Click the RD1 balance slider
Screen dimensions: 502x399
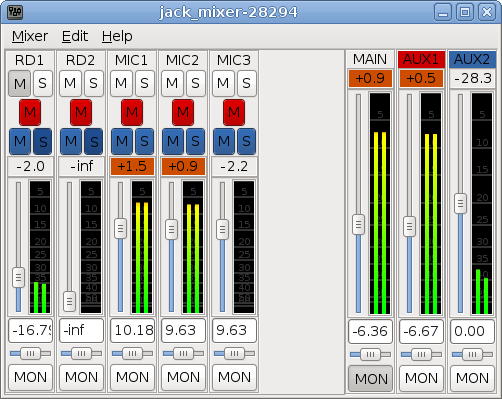pos(30,353)
